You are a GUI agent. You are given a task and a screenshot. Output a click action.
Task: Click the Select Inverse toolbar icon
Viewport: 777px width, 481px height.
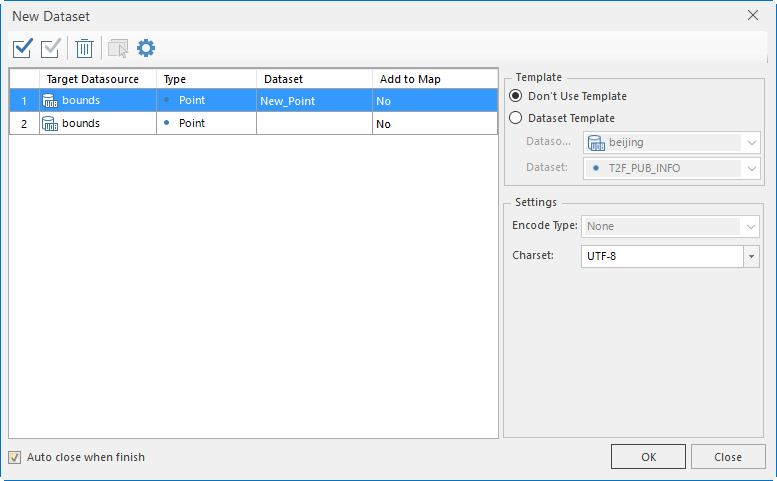(51, 48)
